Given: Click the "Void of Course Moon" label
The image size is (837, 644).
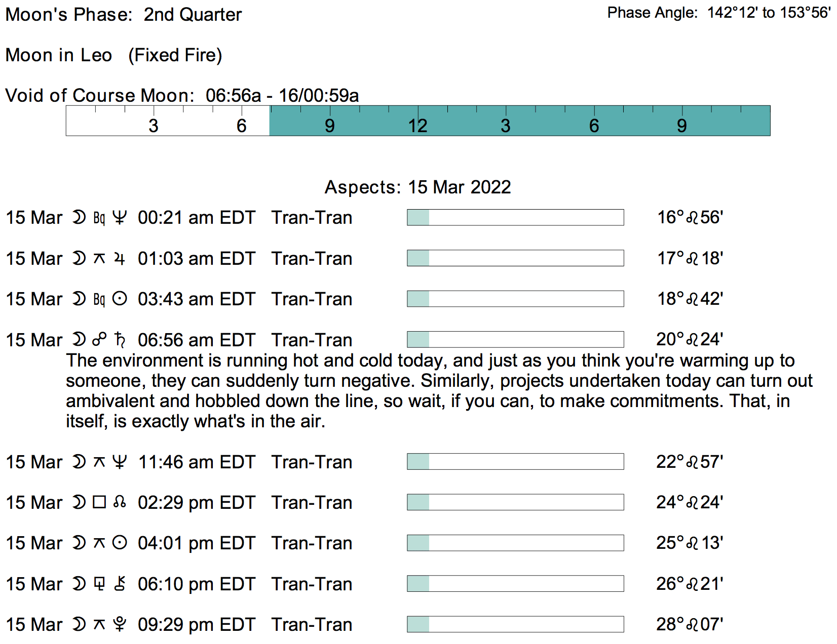Looking at the screenshot, I should [x=99, y=96].
